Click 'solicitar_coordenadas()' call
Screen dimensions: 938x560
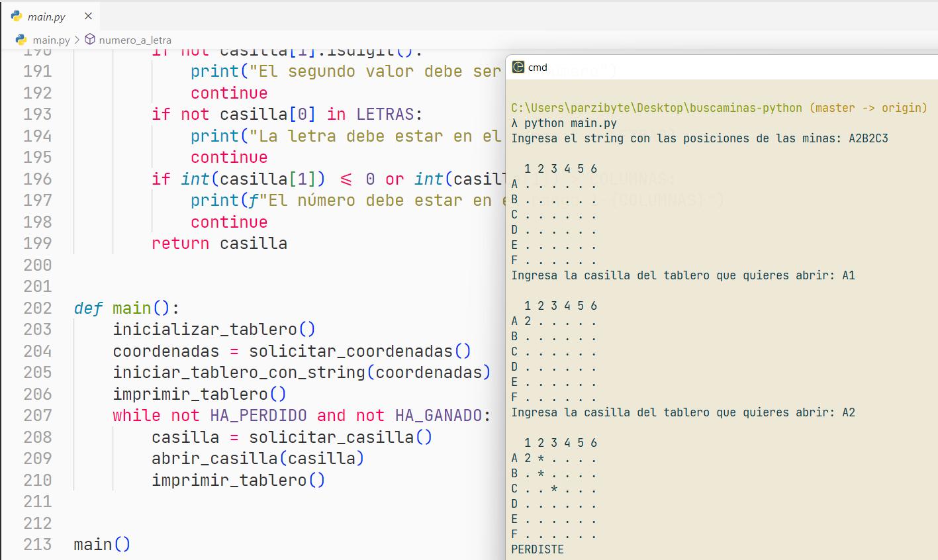(x=360, y=351)
